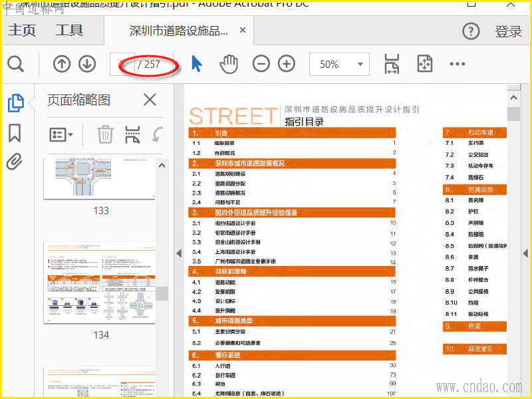Select page 133 thumbnail

pyautogui.click(x=99, y=179)
